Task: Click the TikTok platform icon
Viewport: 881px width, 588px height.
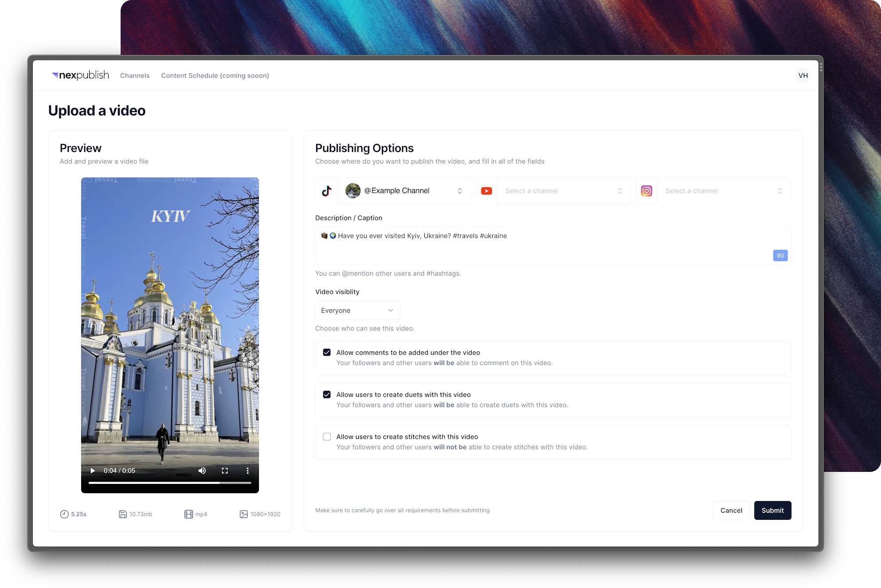Action: [x=327, y=191]
